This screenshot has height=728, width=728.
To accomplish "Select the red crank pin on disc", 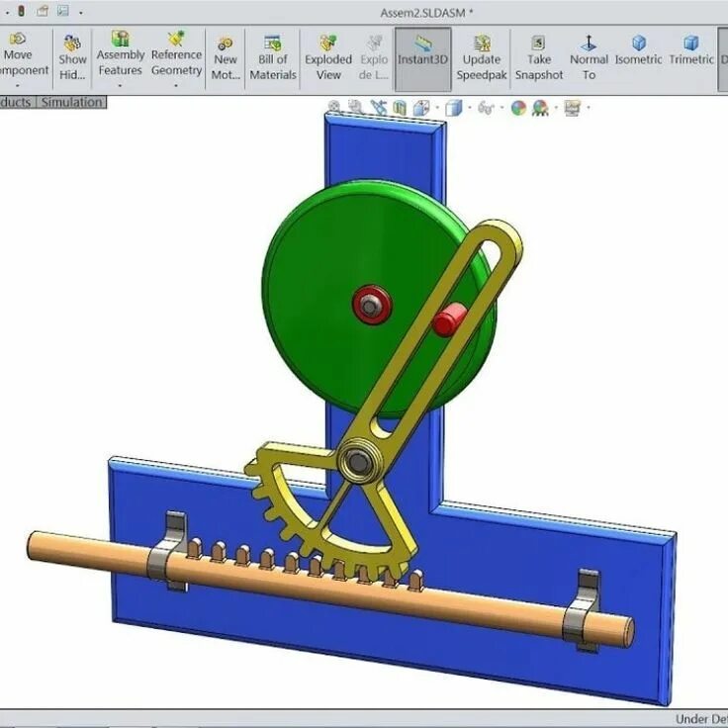I will click(x=449, y=318).
